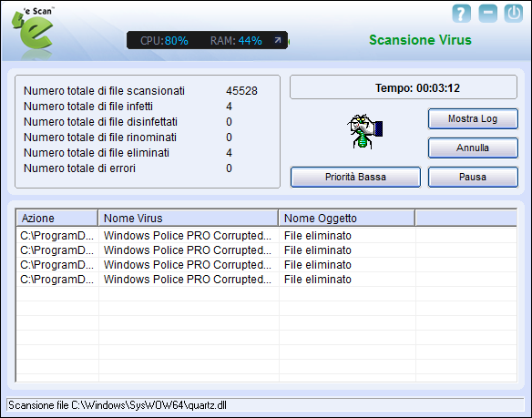
Task: Sort results by Azione column header
Action: (57, 219)
